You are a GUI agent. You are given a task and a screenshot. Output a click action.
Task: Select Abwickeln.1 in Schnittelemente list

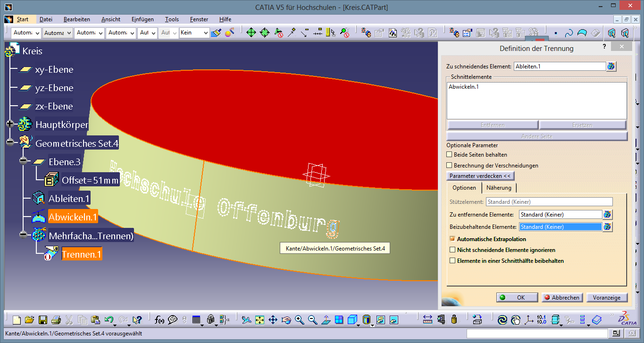pyautogui.click(x=464, y=87)
